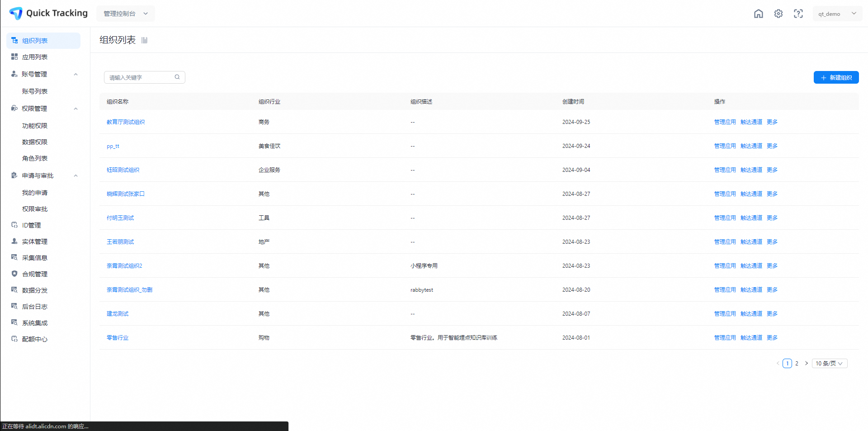The width and height of the screenshot is (868, 431).
Task: Select 功能权限 in sidebar
Action: (x=35, y=126)
